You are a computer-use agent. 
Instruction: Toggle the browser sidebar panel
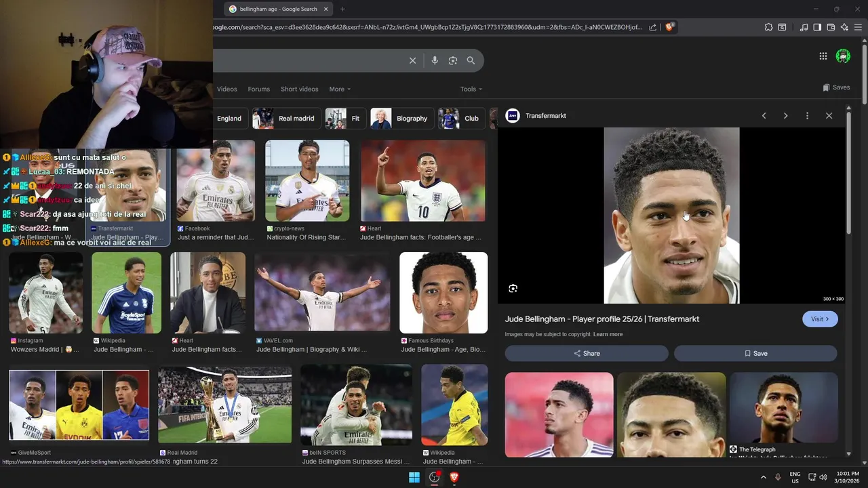pyautogui.click(x=817, y=27)
